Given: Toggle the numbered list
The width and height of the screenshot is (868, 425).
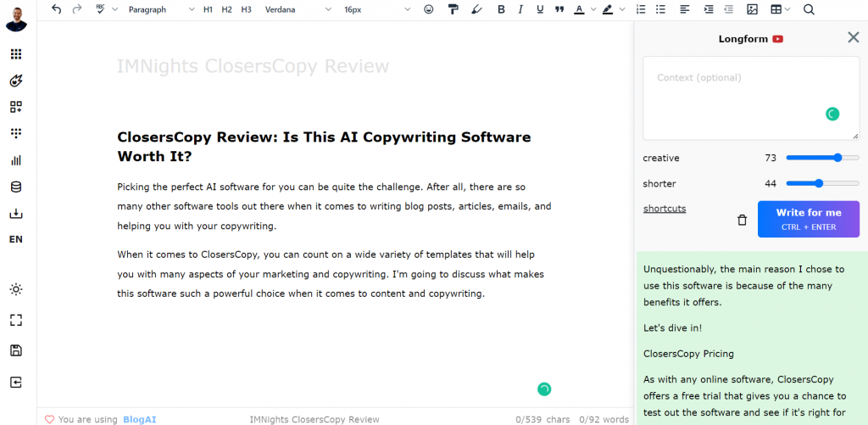Looking at the screenshot, I should pyautogui.click(x=641, y=9).
